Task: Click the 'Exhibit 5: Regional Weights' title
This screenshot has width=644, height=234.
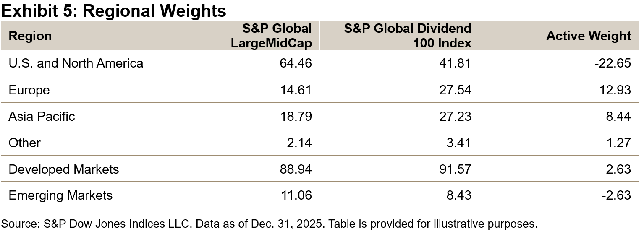Action: (x=114, y=11)
